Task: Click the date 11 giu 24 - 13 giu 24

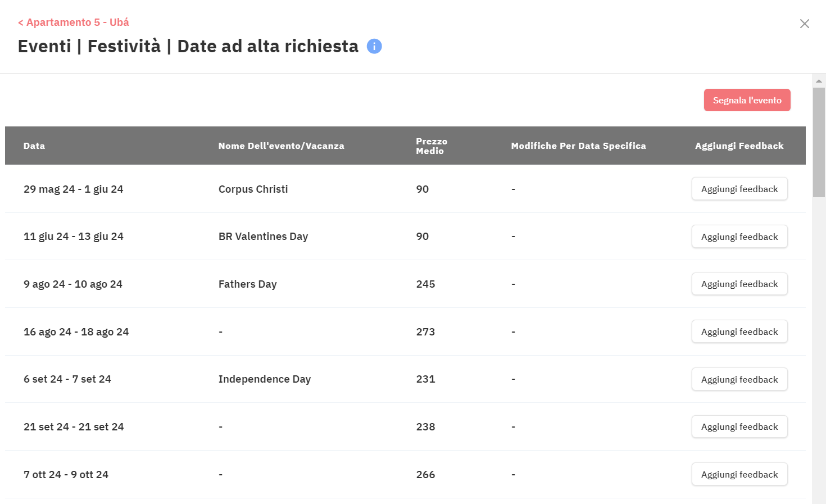Action: tap(74, 237)
